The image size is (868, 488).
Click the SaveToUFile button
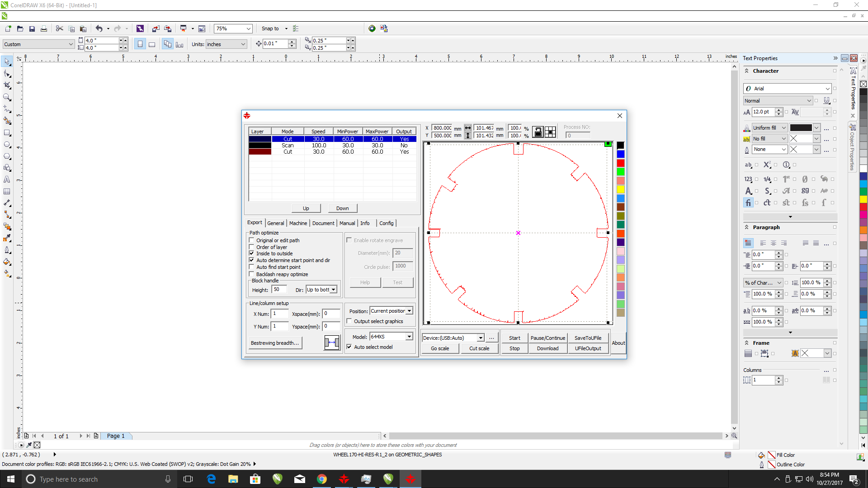pos(588,338)
